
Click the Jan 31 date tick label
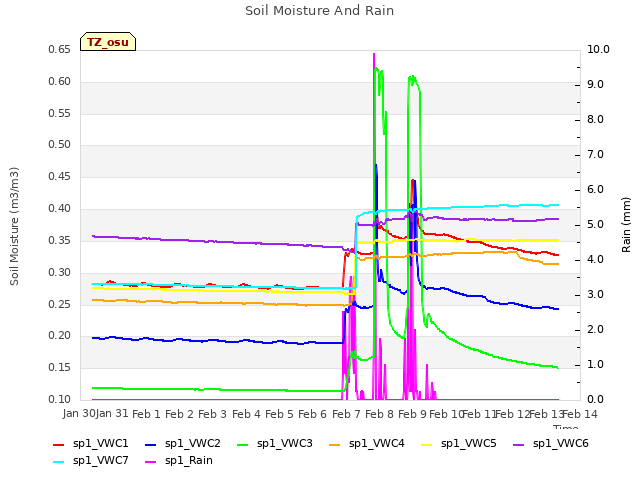pos(112,413)
